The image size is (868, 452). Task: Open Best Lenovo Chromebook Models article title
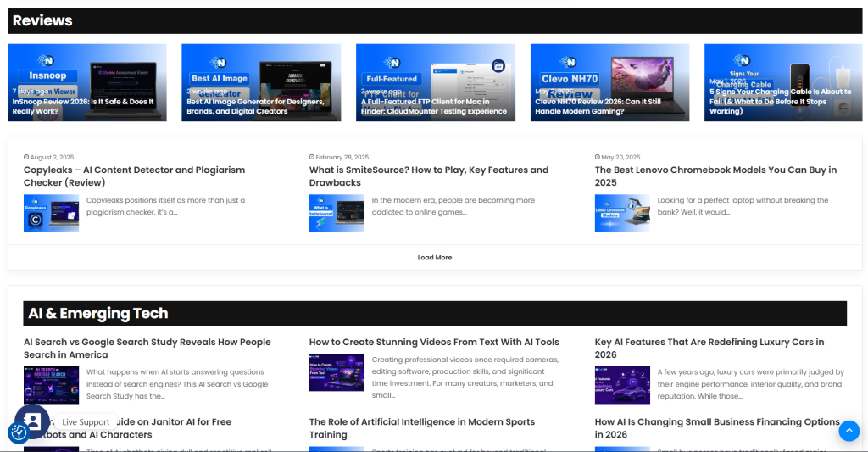coord(715,176)
